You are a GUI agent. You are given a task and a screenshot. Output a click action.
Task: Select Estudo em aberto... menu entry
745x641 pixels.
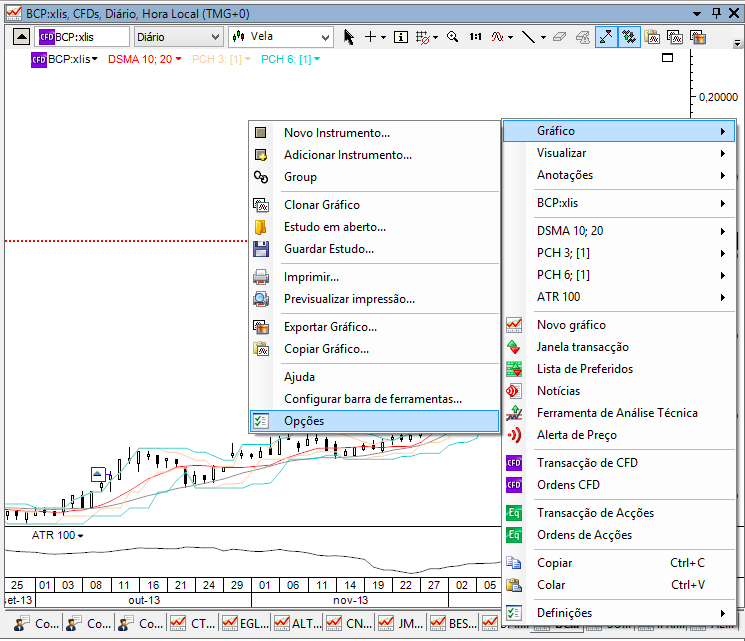click(374, 227)
